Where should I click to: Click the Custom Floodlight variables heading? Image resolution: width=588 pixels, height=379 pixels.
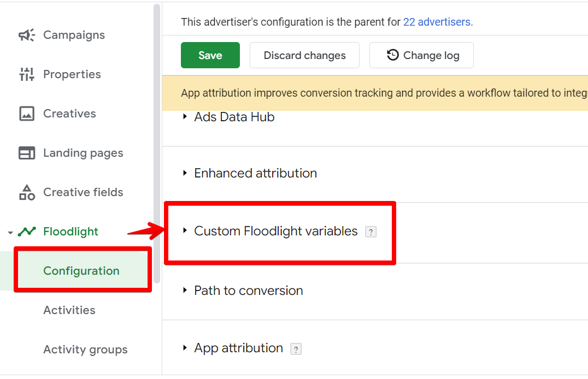point(275,232)
